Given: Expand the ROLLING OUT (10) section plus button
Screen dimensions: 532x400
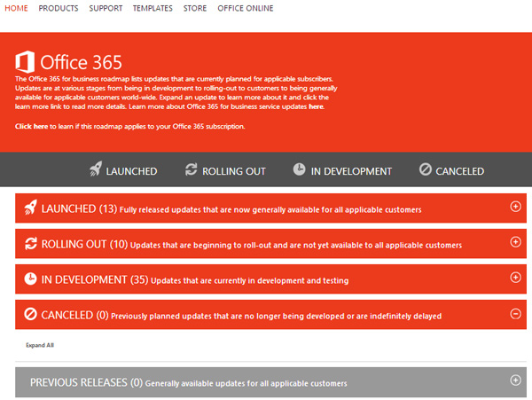Looking at the screenshot, I should click(515, 242).
